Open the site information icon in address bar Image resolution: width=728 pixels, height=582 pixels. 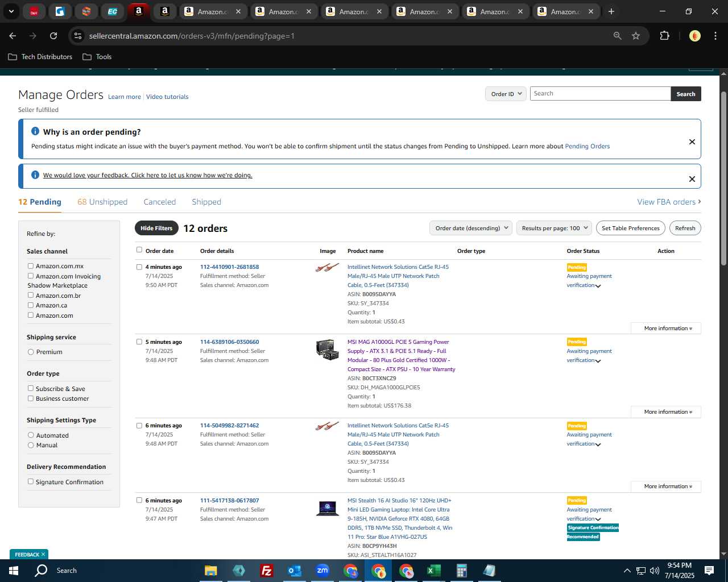coord(78,36)
